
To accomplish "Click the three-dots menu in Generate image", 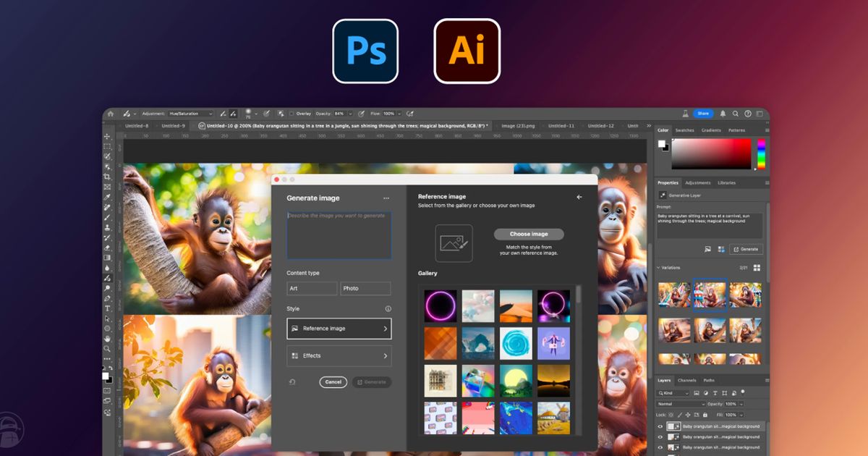I will click(x=386, y=198).
